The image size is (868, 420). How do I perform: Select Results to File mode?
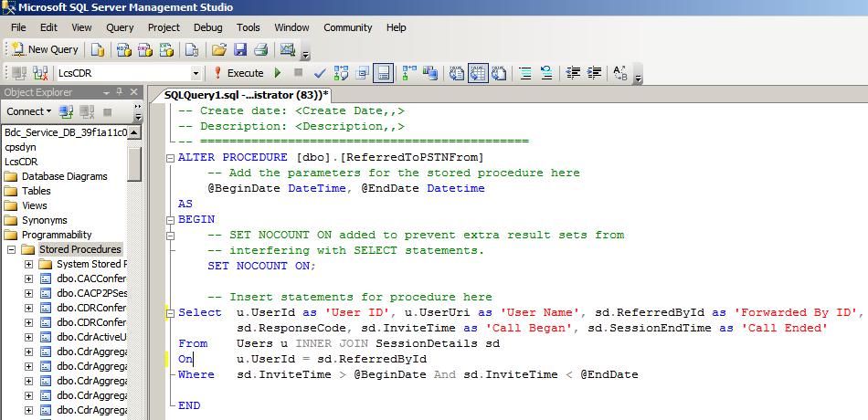tap(499, 73)
